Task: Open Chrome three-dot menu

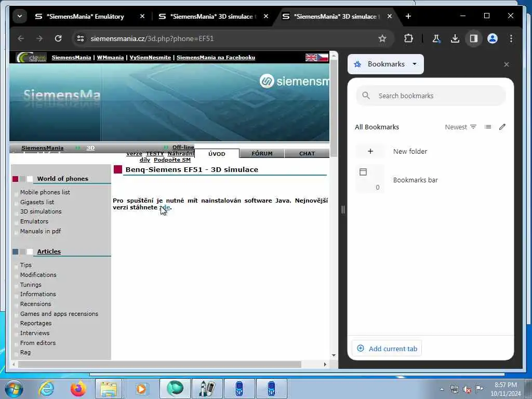Action: click(511, 38)
